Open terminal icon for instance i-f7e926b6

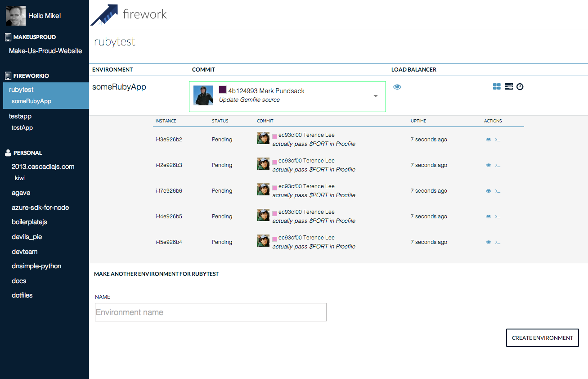point(498,191)
